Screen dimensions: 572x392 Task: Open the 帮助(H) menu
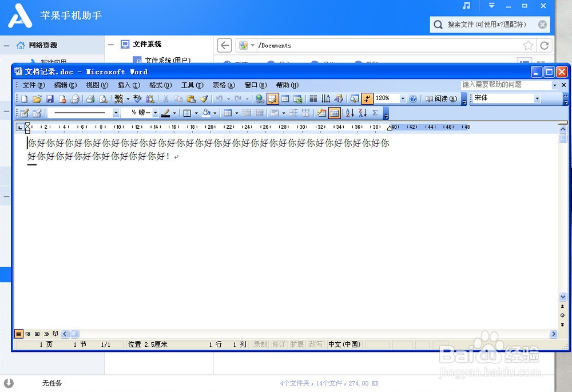[287, 85]
